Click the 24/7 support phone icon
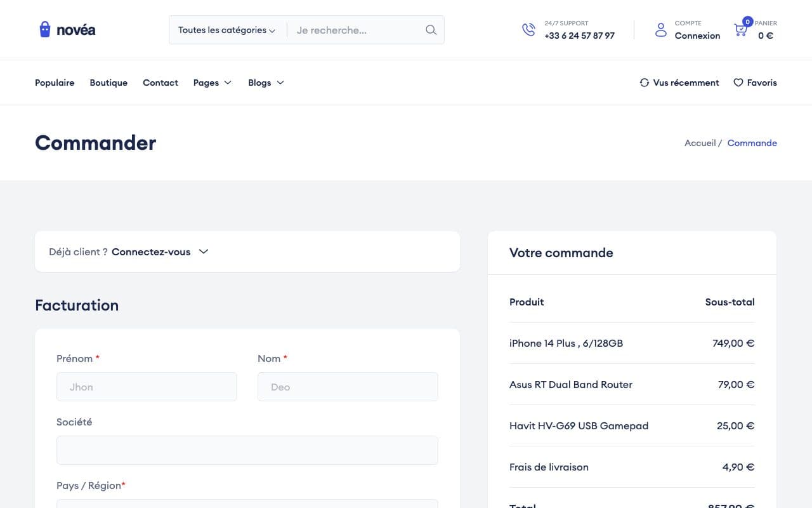 [528, 30]
